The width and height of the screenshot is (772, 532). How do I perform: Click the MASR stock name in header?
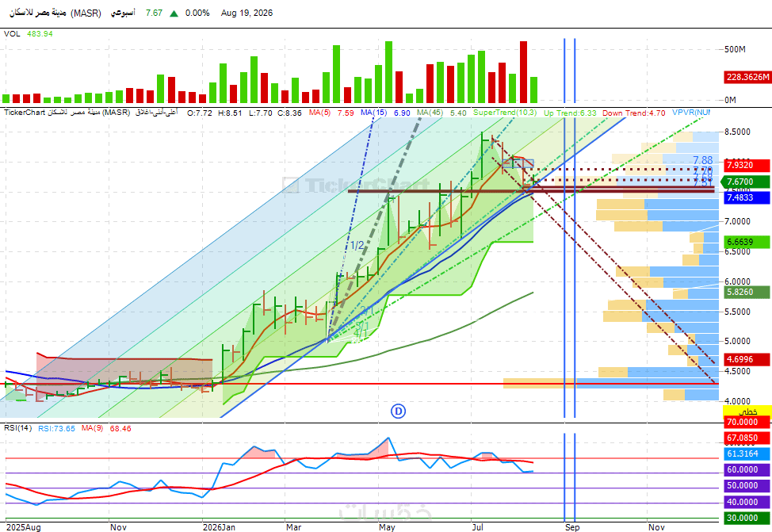point(55,13)
